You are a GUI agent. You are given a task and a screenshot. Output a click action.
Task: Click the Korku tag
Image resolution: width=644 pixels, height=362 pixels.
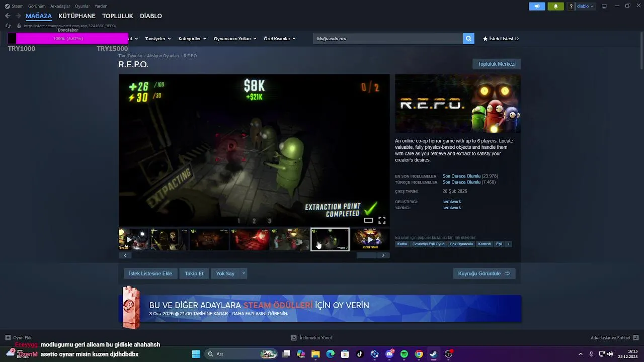402,244
